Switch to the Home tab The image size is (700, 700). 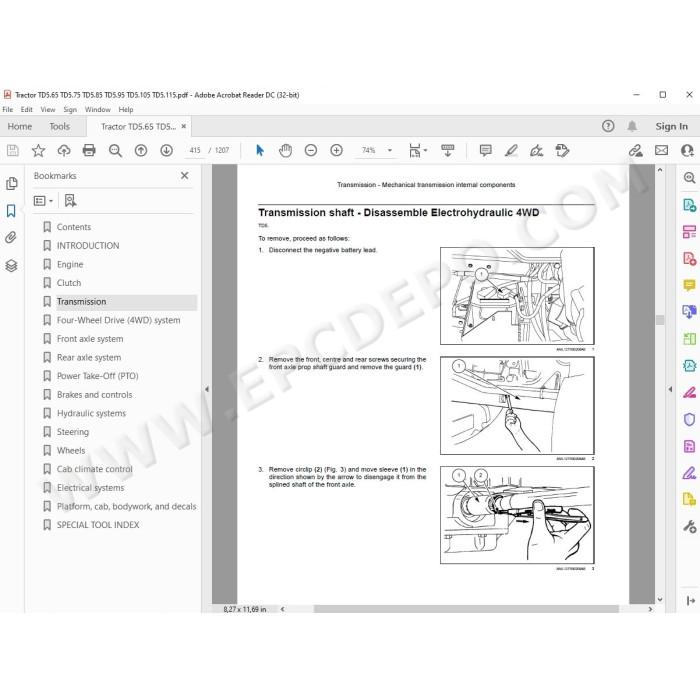click(20, 126)
